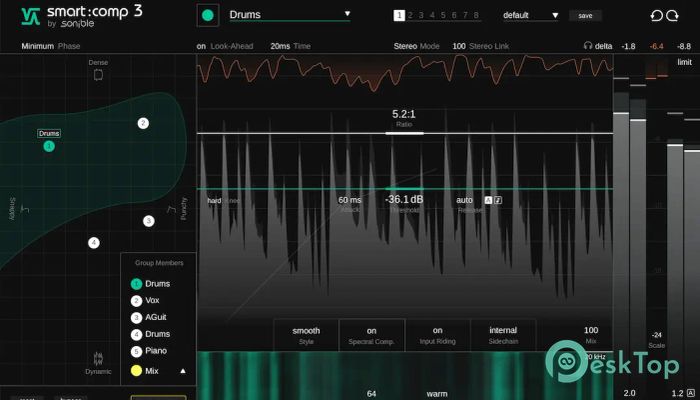Select the Dynamic character icon
This screenshot has height=400, width=700.
pyautogui.click(x=98, y=358)
